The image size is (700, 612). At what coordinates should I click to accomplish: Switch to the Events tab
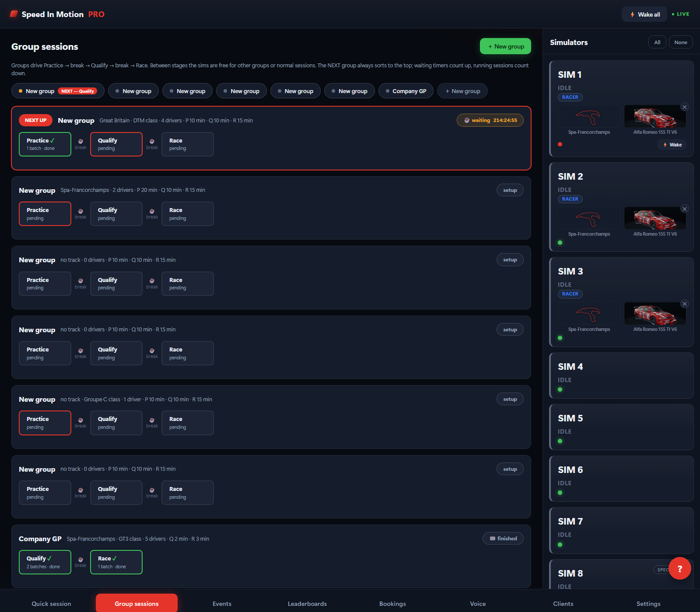tap(222, 604)
